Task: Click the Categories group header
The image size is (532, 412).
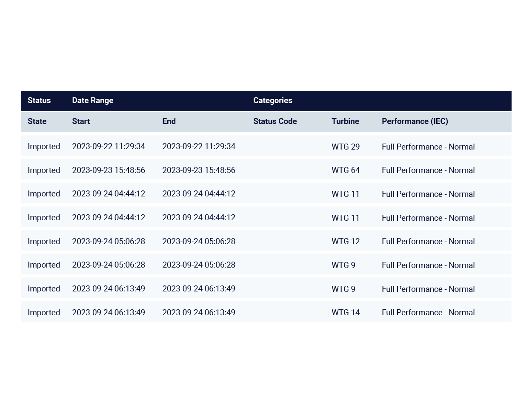Action: [x=273, y=101]
